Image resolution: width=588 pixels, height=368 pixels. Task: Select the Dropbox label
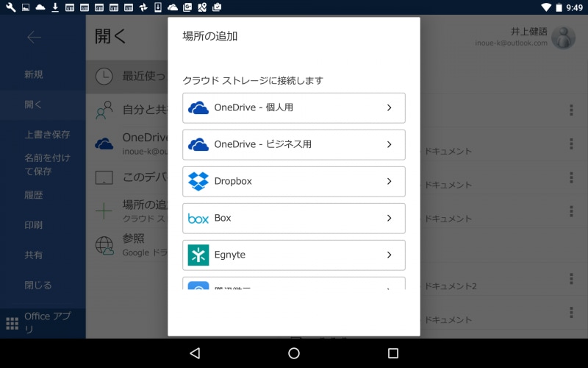tap(233, 181)
